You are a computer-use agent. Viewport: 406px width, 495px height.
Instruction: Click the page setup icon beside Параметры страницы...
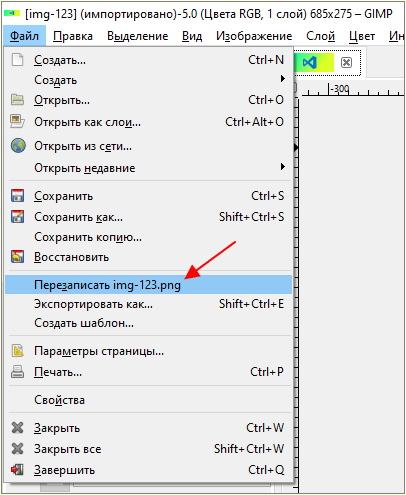(x=18, y=350)
